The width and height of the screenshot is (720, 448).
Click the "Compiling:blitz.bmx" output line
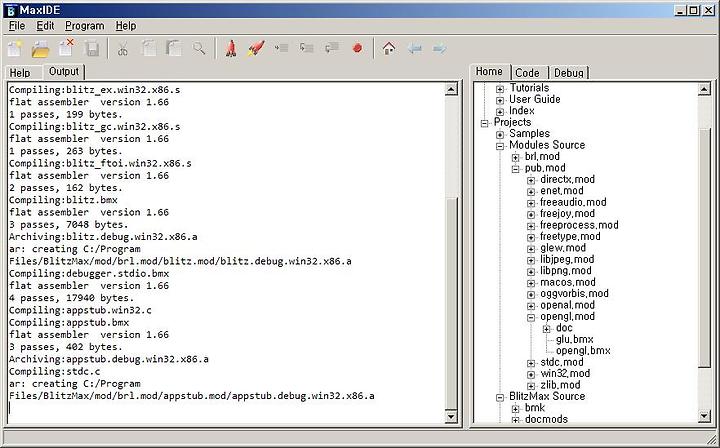(x=63, y=200)
